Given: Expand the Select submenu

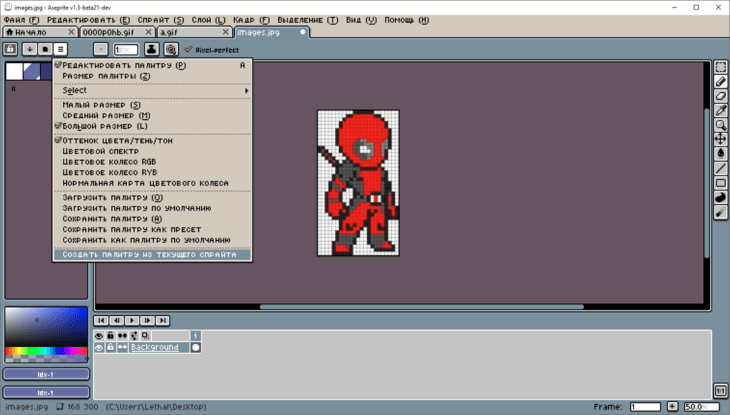Looking at the screenshot, I should coord(152,90).
